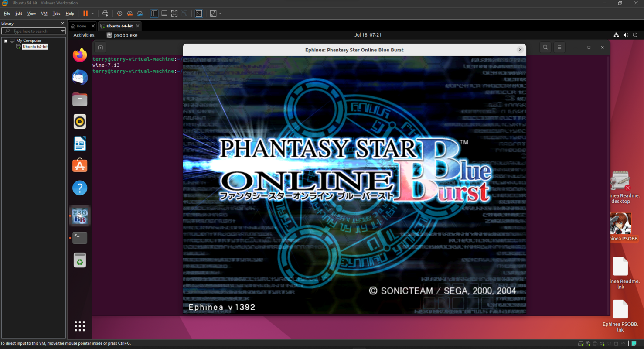Open the library search dropdown arrow
The width and height of the screenshot is (644, 349).
[x=63, y=31]
